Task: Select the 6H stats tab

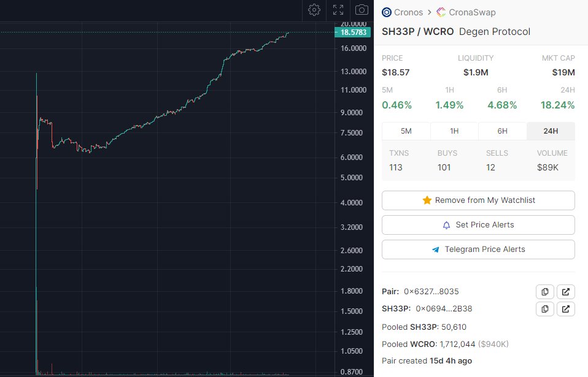Action: 503,131
